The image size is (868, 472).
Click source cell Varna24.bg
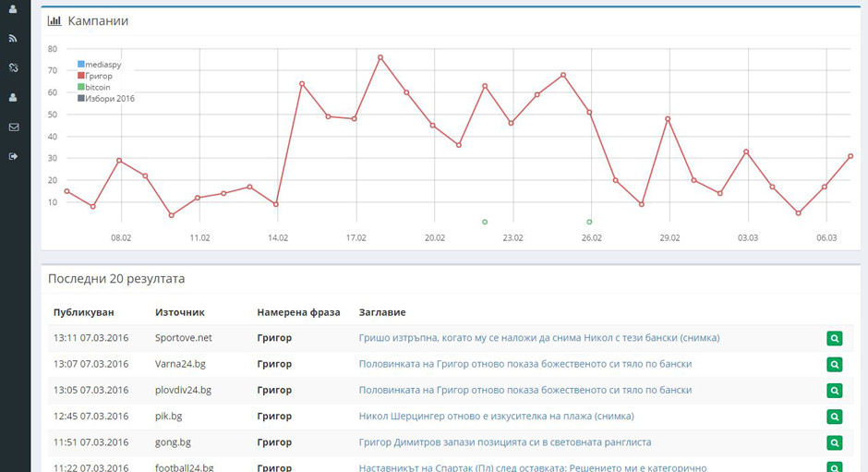pos(180,364)
